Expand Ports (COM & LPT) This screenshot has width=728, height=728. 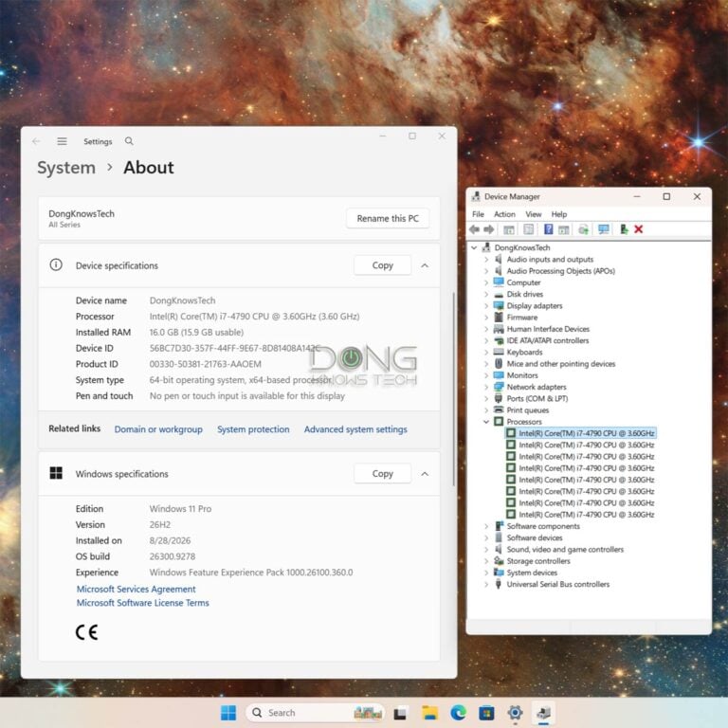pos(486,398)
